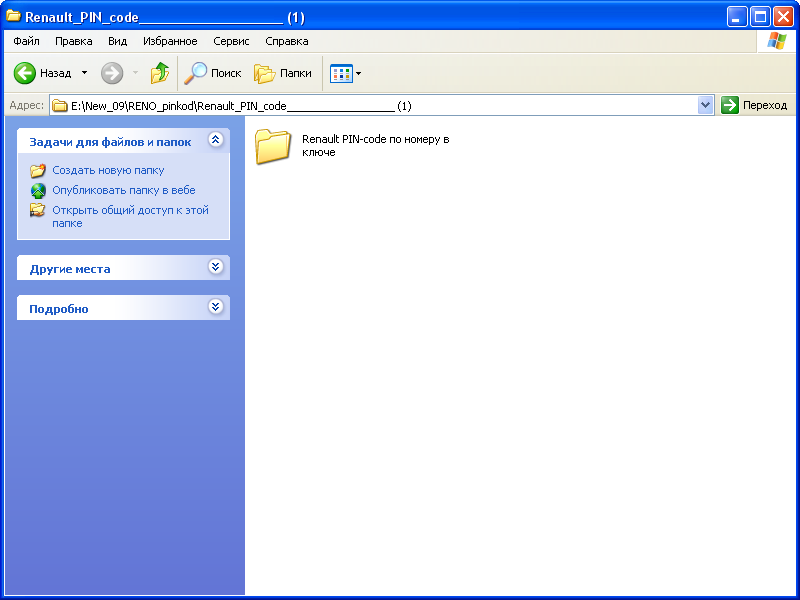Viewport: 800px width, 600px height.
Task: Open the Справка menu
Action: [287, 41]
